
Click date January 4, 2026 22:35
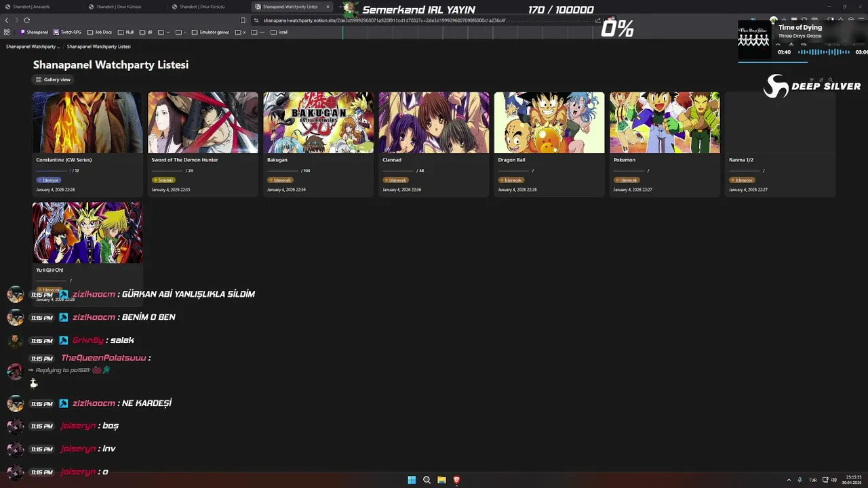[171, 190]
